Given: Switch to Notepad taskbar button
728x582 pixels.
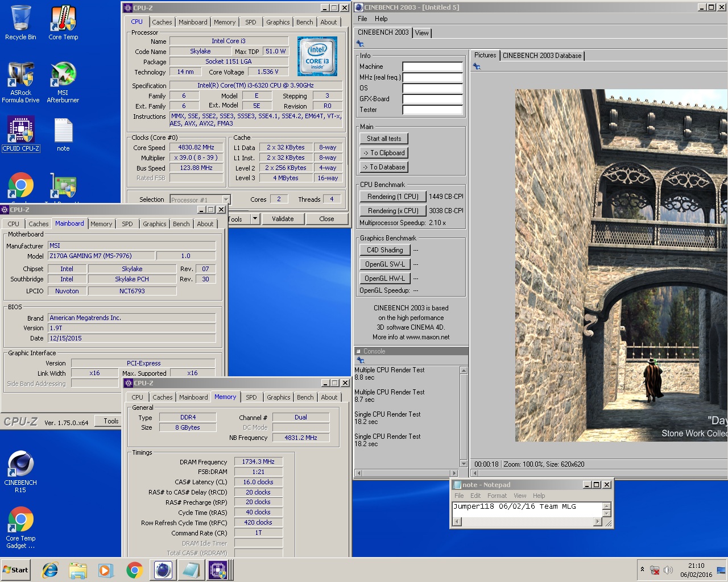Looking at the screenshot, I should point(191,569).
